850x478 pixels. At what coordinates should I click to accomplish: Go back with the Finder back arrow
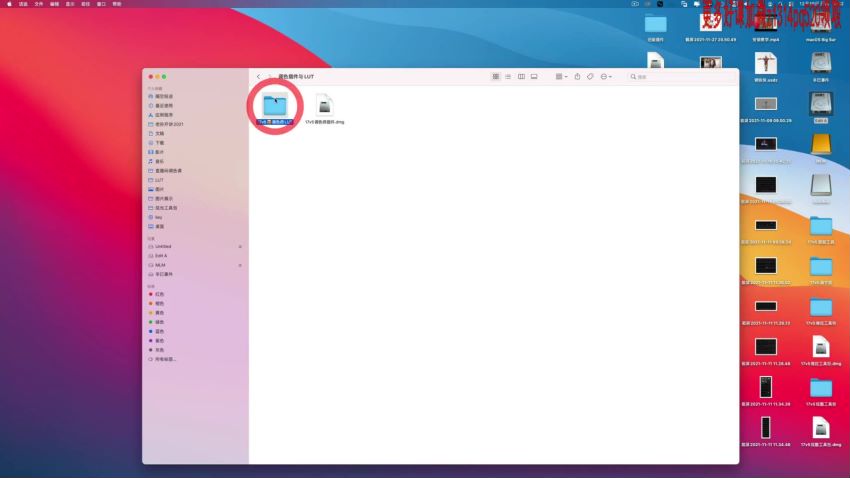258,76
